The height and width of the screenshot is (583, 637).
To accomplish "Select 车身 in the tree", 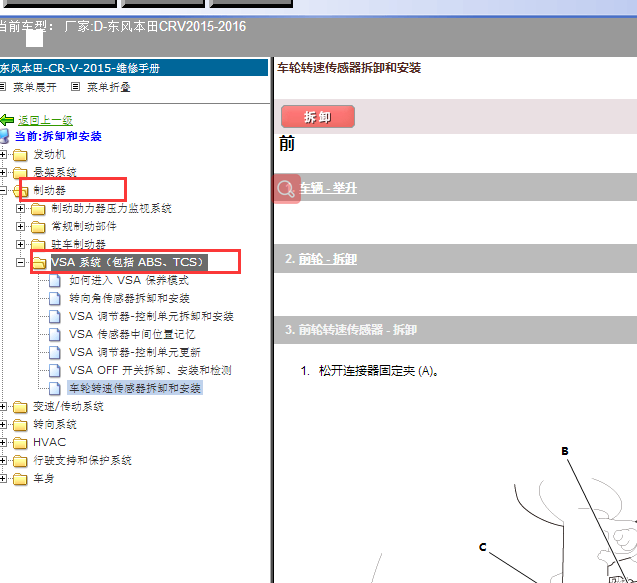I will pos(43,478).
